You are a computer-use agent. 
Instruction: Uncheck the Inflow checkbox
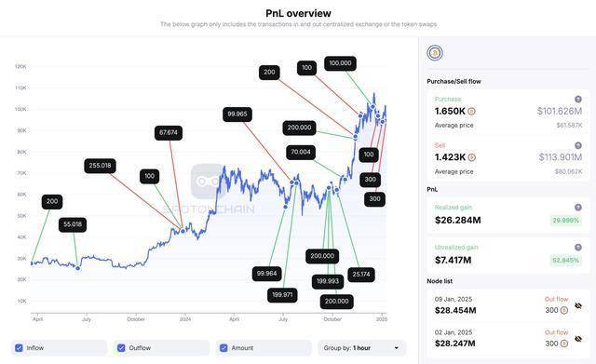pyautogui.click(x=19, y=347)
